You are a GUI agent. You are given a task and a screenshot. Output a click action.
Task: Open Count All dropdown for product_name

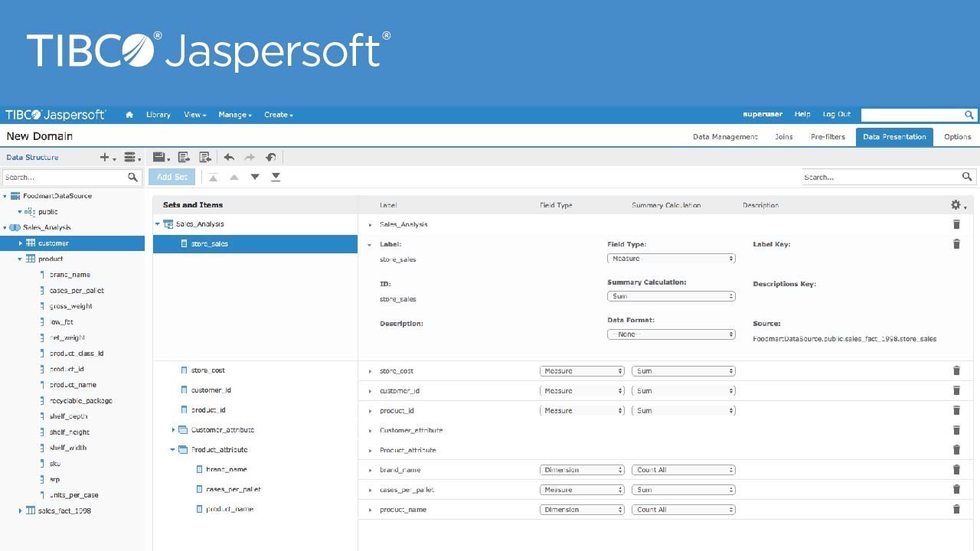(684, 510)
